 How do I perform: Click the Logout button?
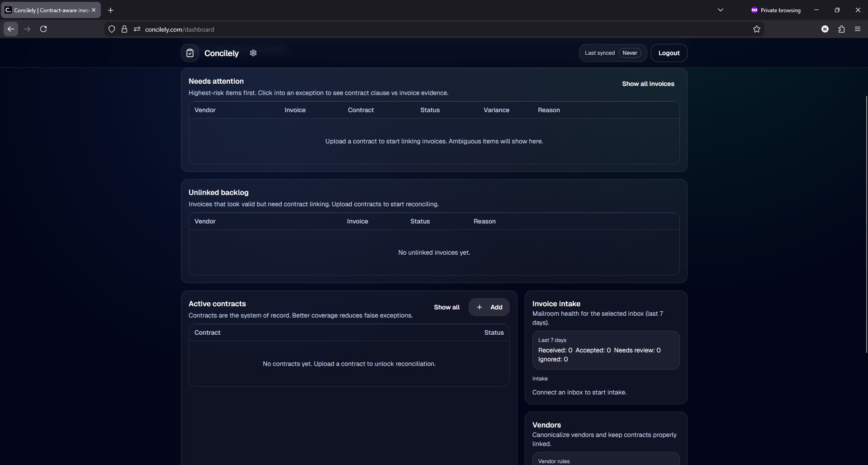[x=669, y=53]
